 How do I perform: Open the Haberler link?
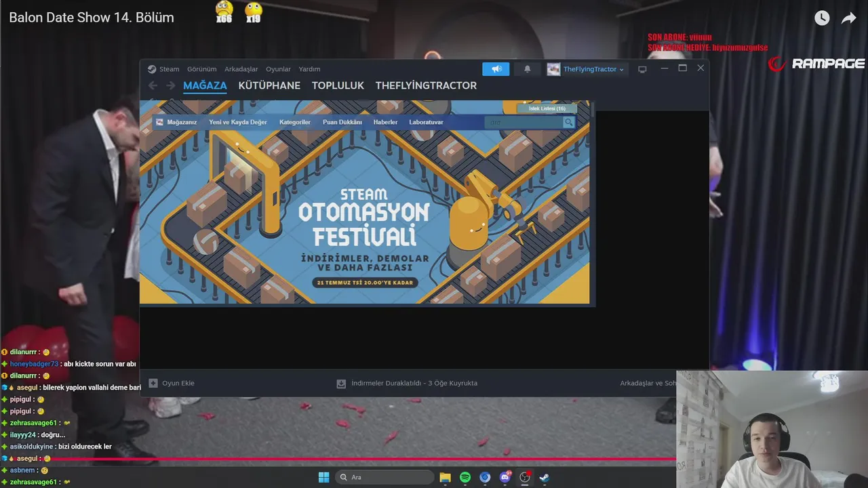pyautogui.click(x=385, y=122)
